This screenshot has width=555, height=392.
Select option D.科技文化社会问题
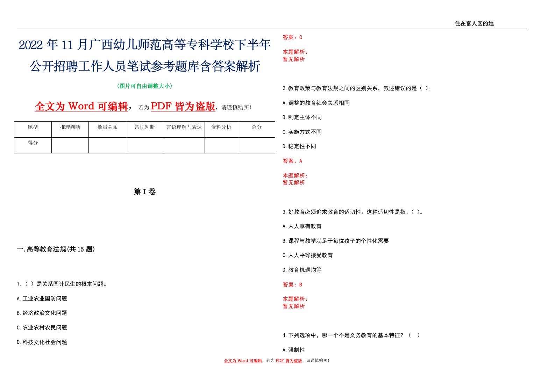coord(42,342)
